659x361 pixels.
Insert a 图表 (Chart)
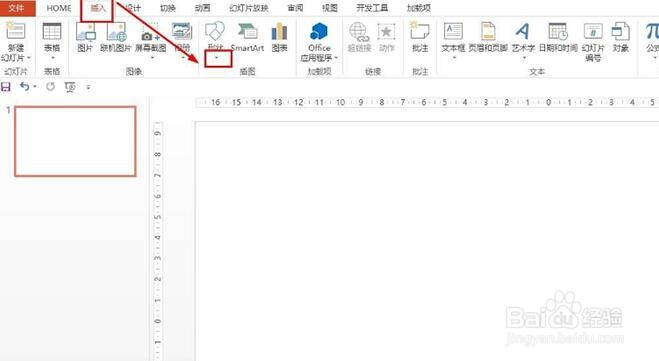(279, 37)
